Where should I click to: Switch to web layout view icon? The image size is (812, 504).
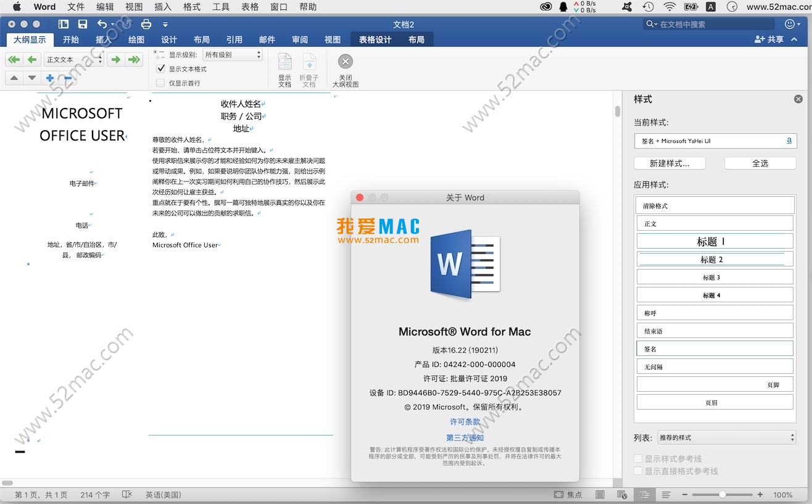(622, 495)
